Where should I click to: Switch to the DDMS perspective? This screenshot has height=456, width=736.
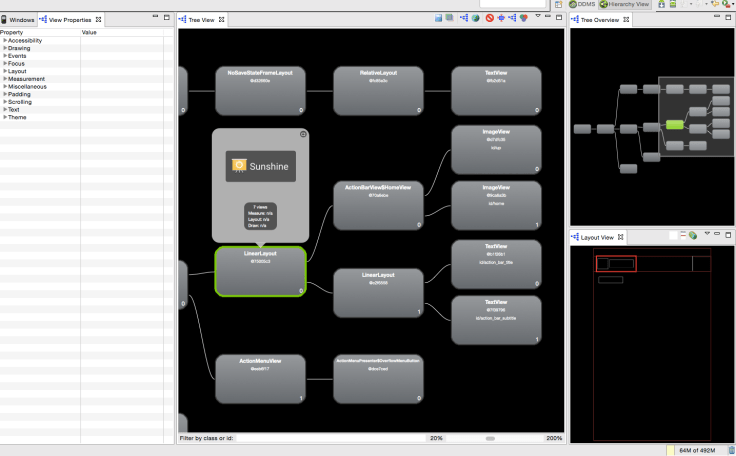click(x=581, y=5)
